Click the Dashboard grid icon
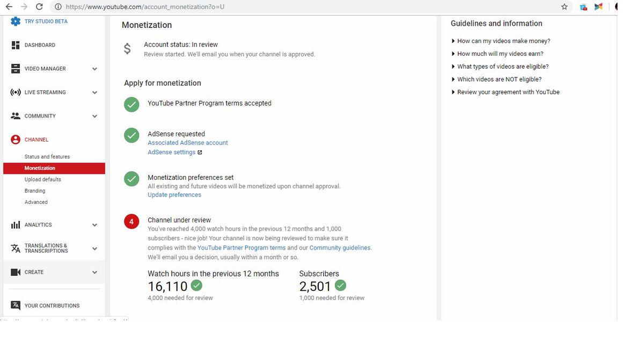Image resolution: width=644 pixels, height=352 pixels. pos(16,45)
